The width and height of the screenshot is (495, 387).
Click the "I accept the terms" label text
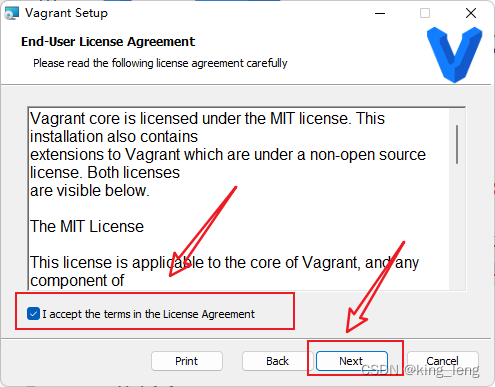click(148, 314)
